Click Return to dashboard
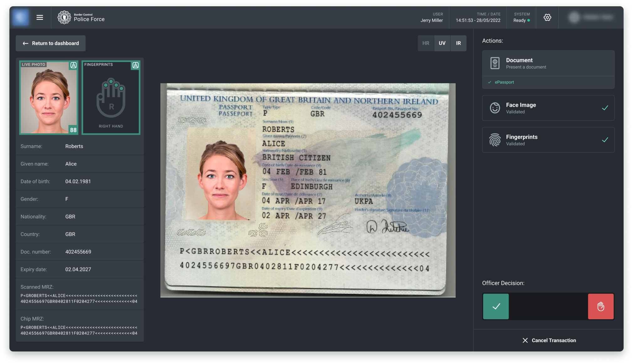 pos(51,43)
